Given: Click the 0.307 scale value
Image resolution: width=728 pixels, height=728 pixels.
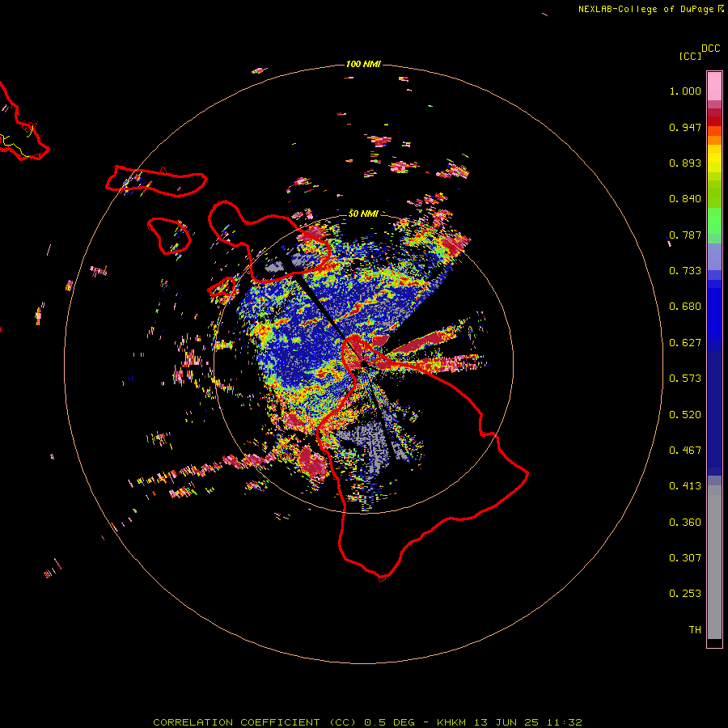Looking at the screenshot, I should (x=685, y=558).
